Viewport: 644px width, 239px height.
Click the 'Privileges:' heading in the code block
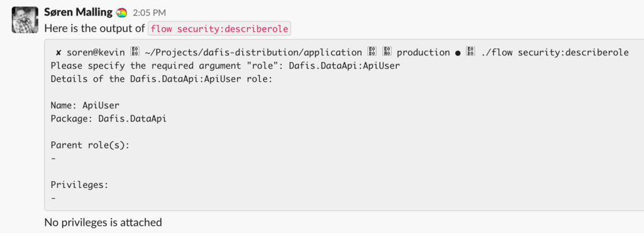tap(79, 185)
